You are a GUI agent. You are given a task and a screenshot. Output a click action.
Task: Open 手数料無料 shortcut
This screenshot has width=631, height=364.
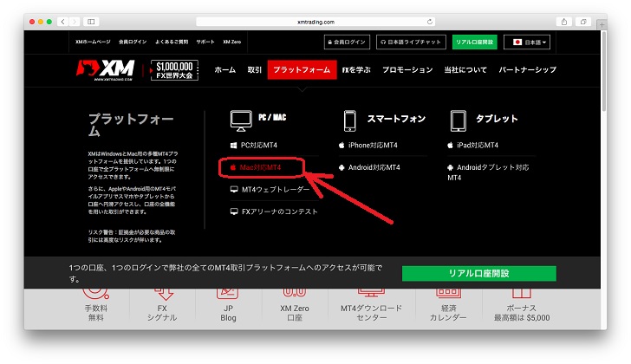pos(95,306)
